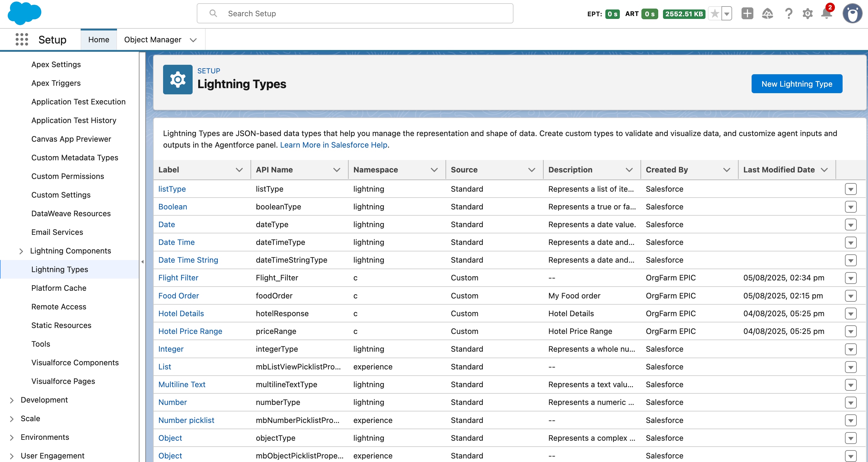Open Learn More in Salesforce Help link

334,145
